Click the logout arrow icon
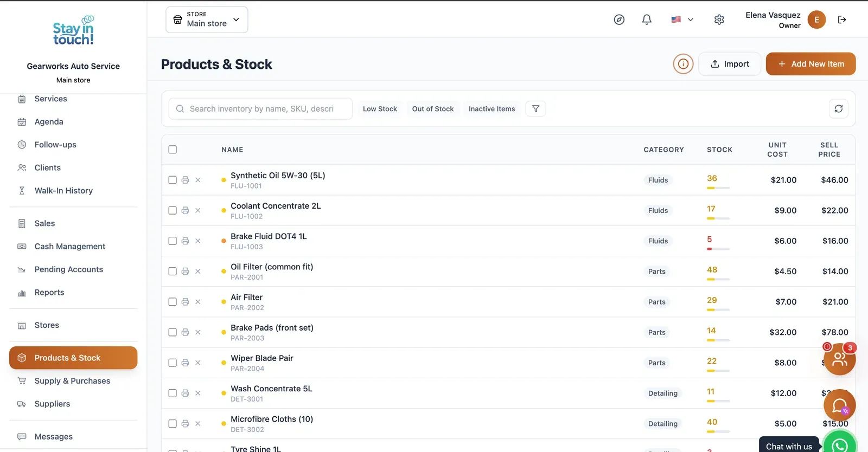868x452 pixels. click(842, 20)
